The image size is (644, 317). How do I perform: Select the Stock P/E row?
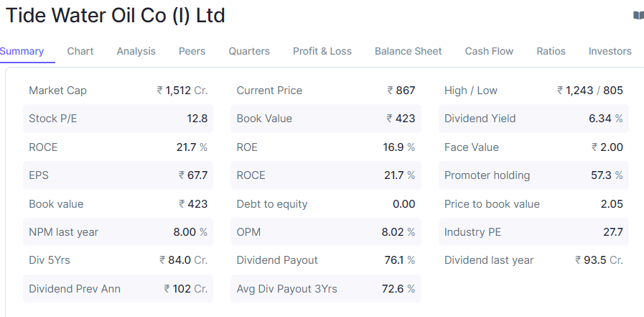(118, 119)
